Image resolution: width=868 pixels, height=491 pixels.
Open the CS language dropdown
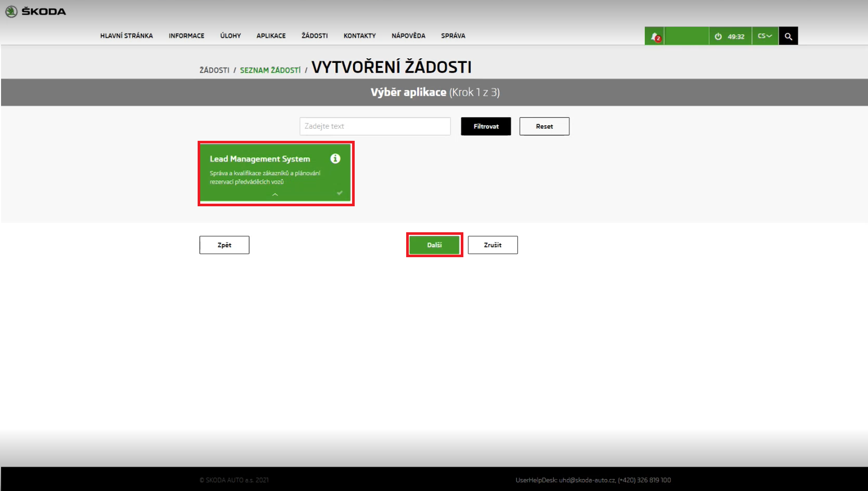[765, 36]
